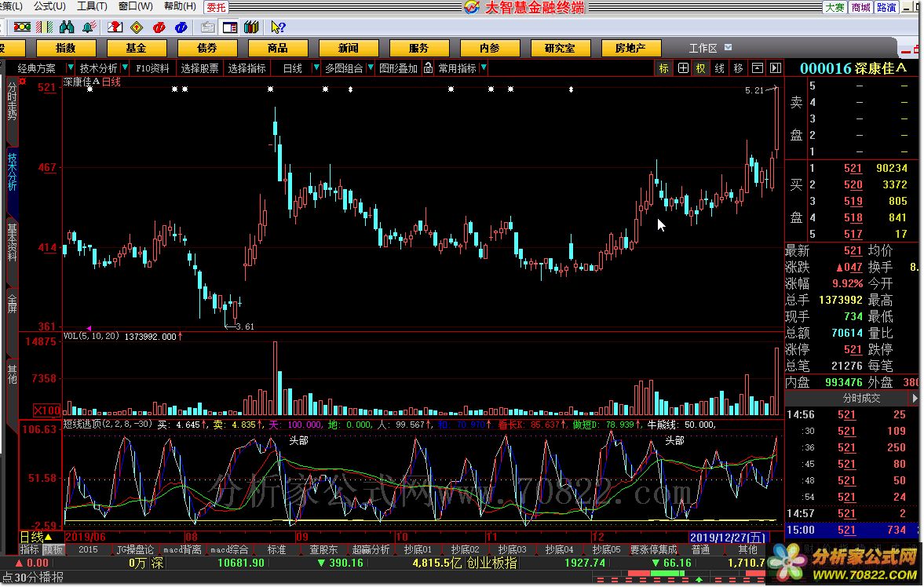924x587 pixels.
Task: Click the red circular toolbar icon
Action: (x=159, y=27)
